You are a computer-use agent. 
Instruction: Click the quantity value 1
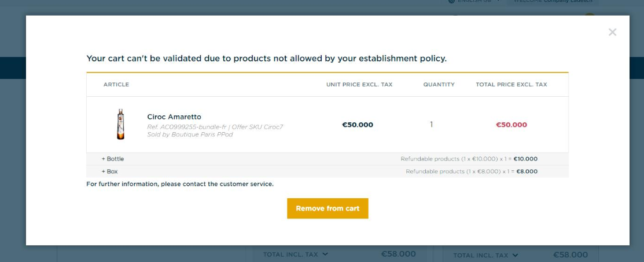pos(431,124)
